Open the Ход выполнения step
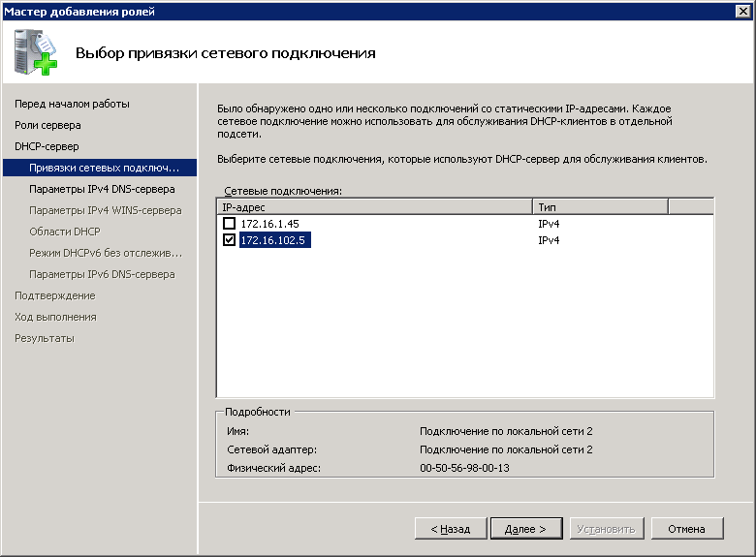This screenshot has width=756, height=557. pos(55,317)
